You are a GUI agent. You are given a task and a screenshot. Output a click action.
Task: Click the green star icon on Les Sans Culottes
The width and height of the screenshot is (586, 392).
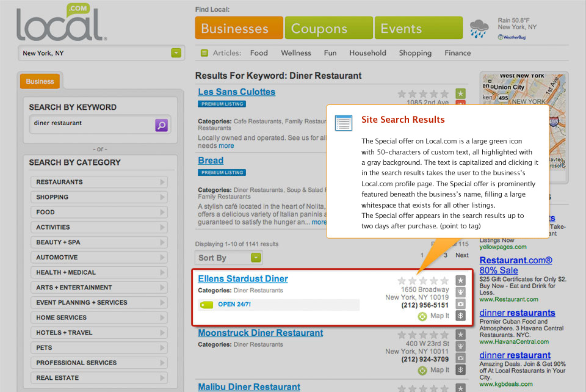tap(460, 93)
